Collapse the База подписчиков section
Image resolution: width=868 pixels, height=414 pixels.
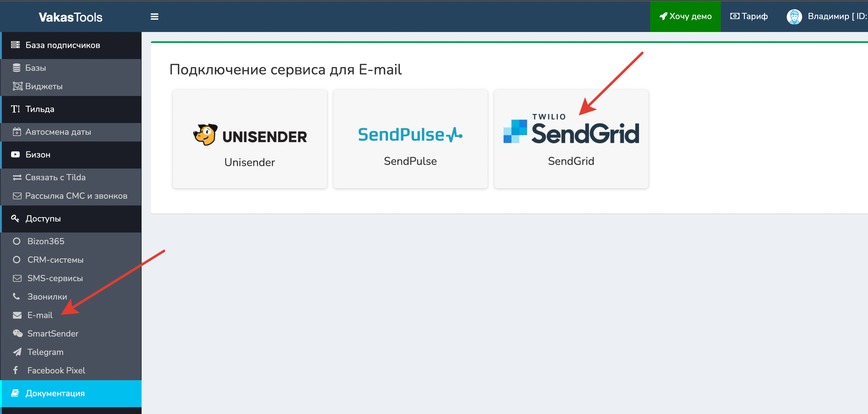coord(71,45)
